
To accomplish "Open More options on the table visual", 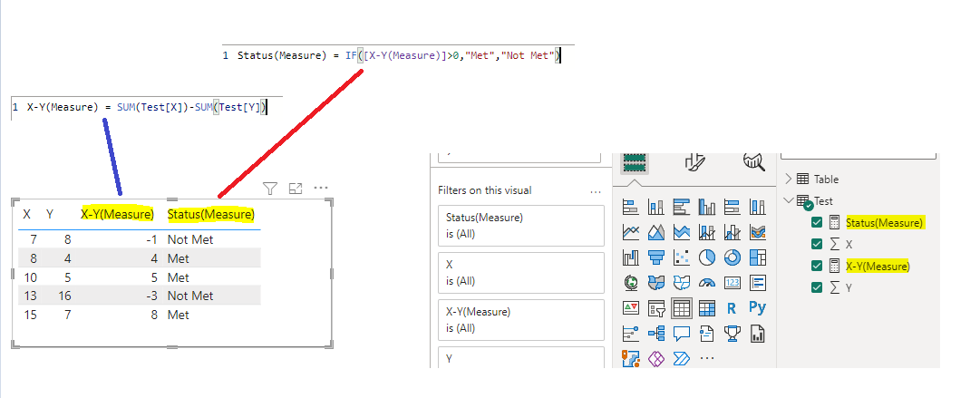I will point(321,188).
